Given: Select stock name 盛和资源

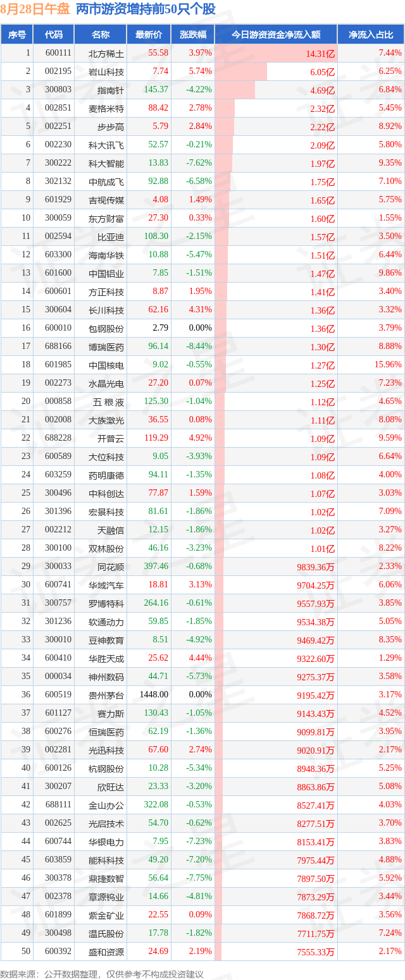Looking at the screenshot, I should tap(106, 952).
